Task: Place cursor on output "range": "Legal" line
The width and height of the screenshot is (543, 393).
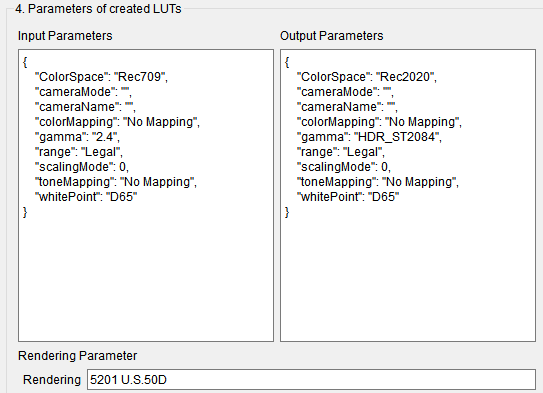Action: point(341,152)
